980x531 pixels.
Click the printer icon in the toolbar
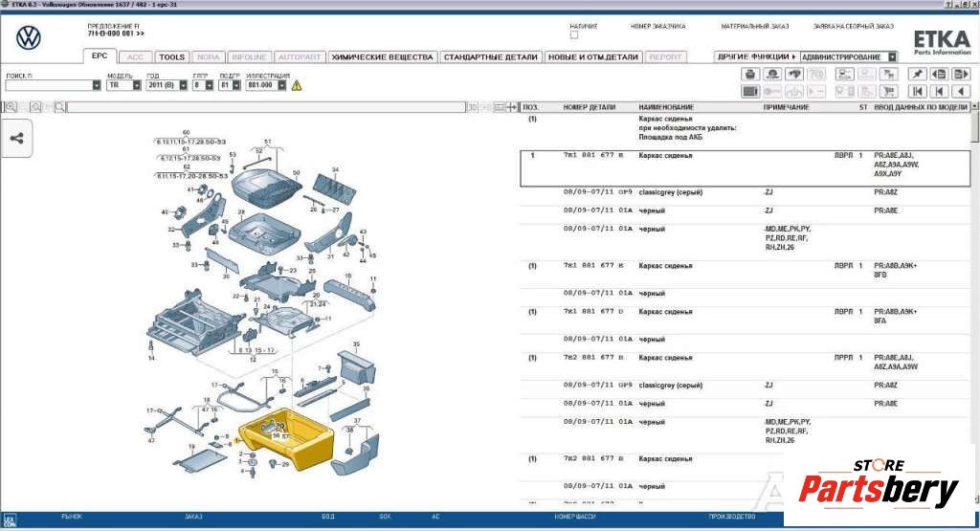tap(750, 74)
